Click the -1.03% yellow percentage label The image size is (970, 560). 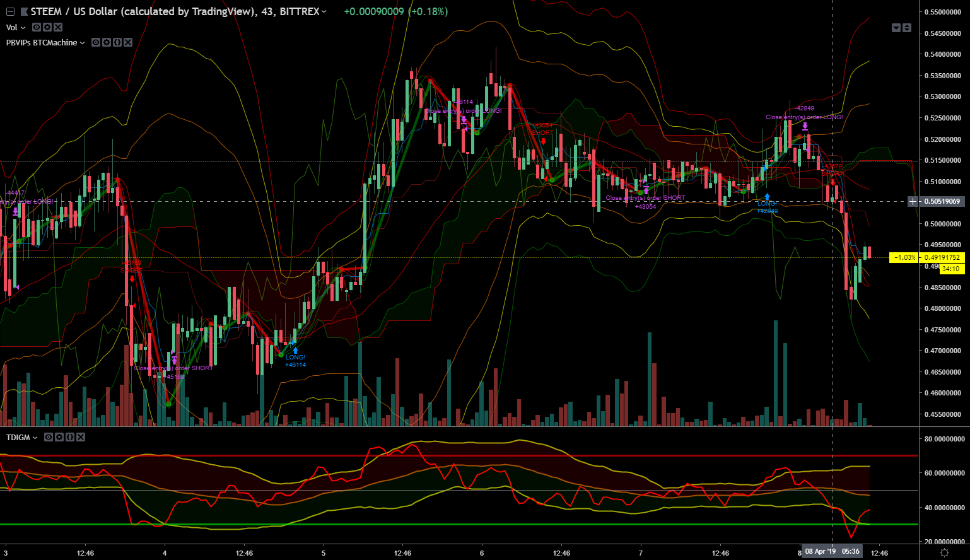click(x=904, y=257)
